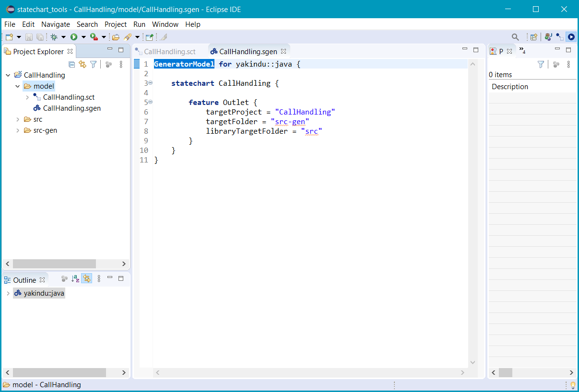579x392 pixels.
Task: Select the CallHandling.sct file in tree
Action: pyautogui.click(x=64, y=97)
